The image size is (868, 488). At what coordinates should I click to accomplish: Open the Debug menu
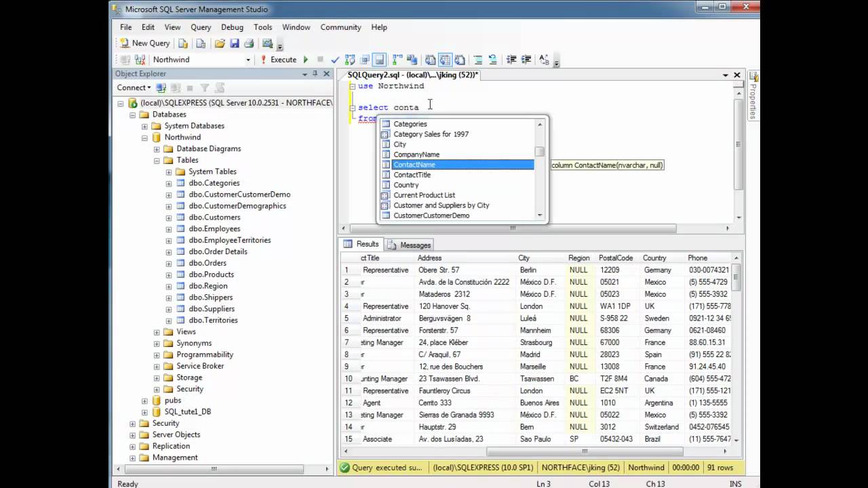(232, 27)
